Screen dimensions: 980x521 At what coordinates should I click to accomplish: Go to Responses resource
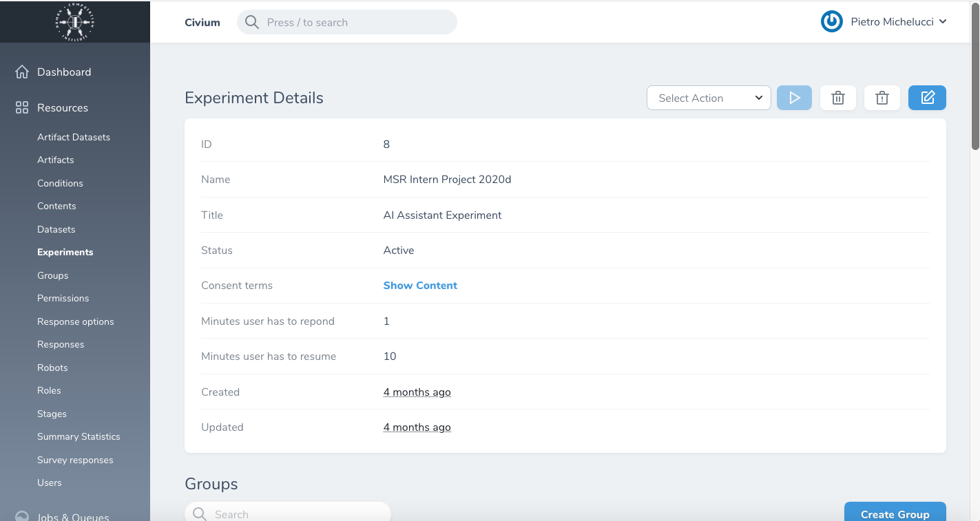tap(61, 344)
